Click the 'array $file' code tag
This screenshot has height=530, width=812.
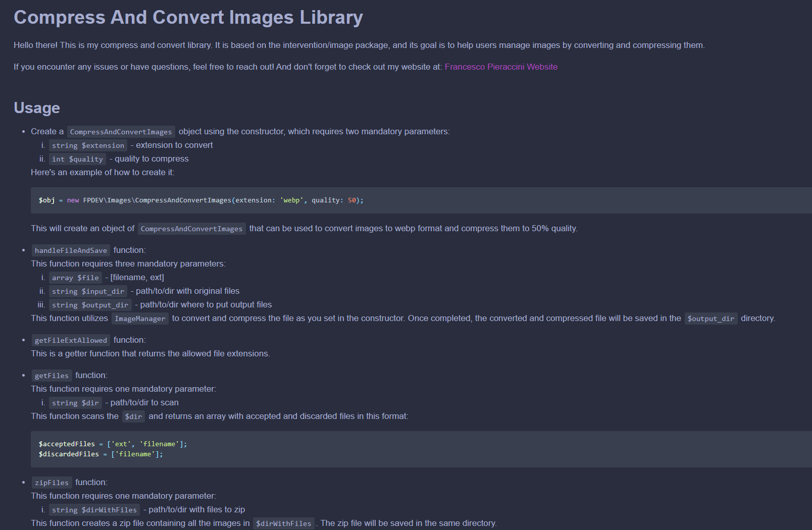(75, 278)
